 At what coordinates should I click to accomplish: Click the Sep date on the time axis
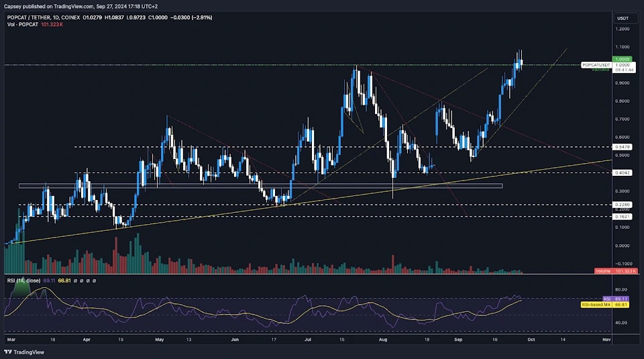point(458,341)
